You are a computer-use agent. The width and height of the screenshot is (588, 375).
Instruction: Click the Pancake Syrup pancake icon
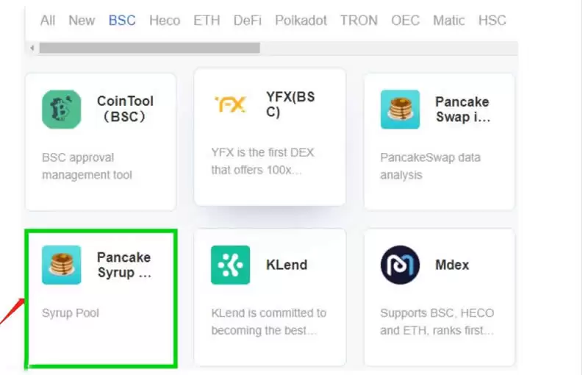tap(61, 265)
